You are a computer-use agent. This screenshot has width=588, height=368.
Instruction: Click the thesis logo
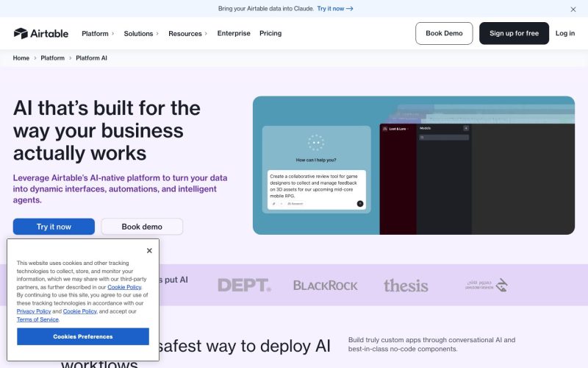[406, 286]
